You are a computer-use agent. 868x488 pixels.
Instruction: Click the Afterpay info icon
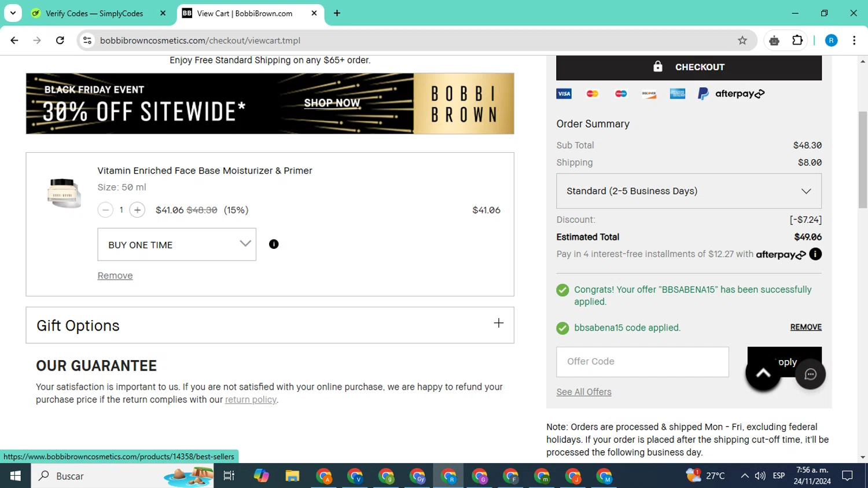pyautogui.click(x=815, y=254)
